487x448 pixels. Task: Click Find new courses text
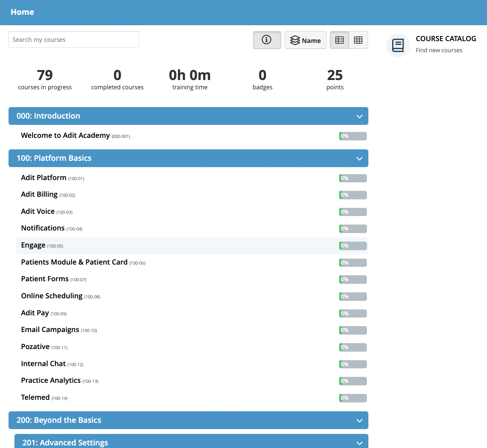point(439,50)
